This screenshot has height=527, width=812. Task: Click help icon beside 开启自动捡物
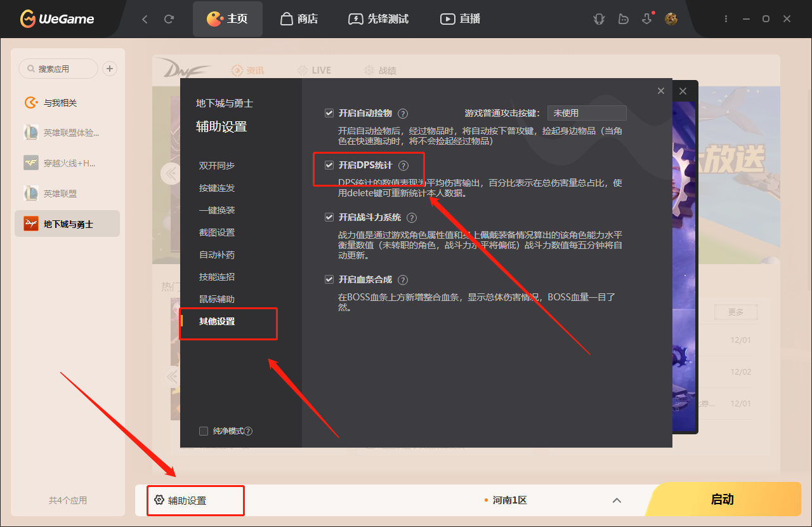tap(403, 114)
